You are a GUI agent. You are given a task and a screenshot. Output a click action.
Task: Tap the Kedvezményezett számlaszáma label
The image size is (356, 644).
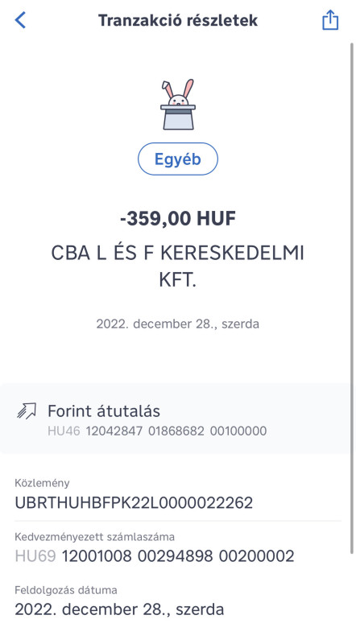[94, 537]
